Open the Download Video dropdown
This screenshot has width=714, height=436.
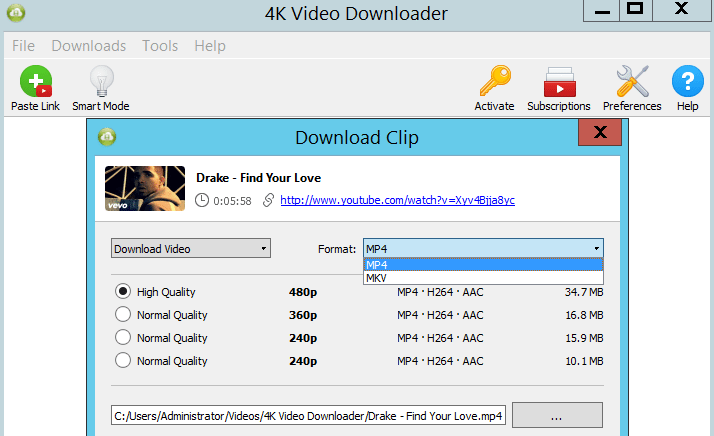[191, 248]
